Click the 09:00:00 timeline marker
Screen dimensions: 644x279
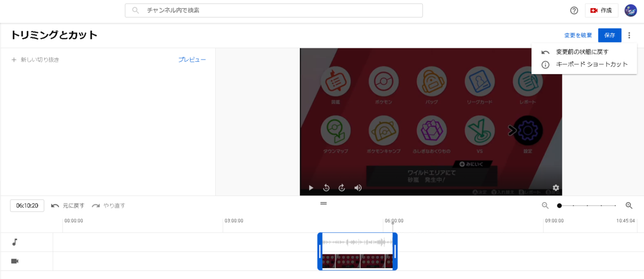554,221
